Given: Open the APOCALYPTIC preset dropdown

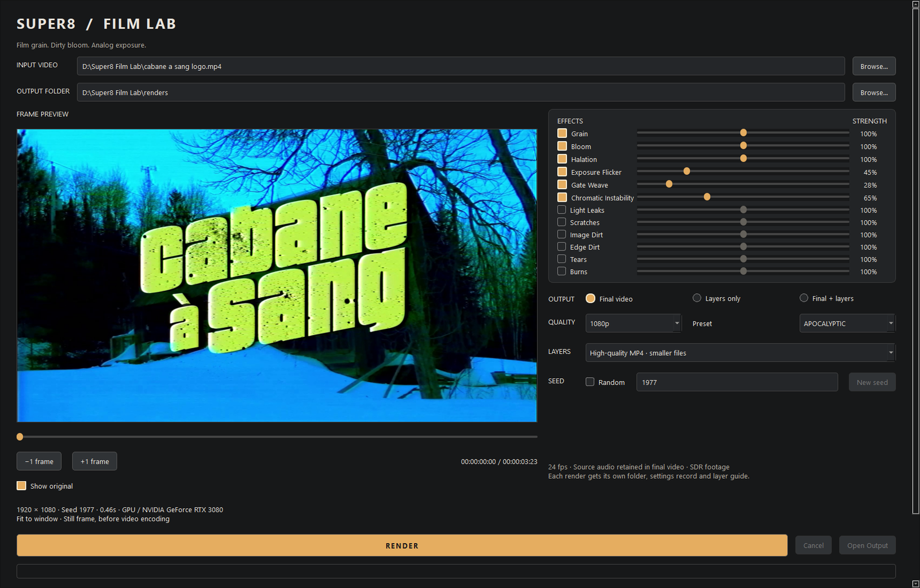Looking at the screenshot, I should click(847, 323).
